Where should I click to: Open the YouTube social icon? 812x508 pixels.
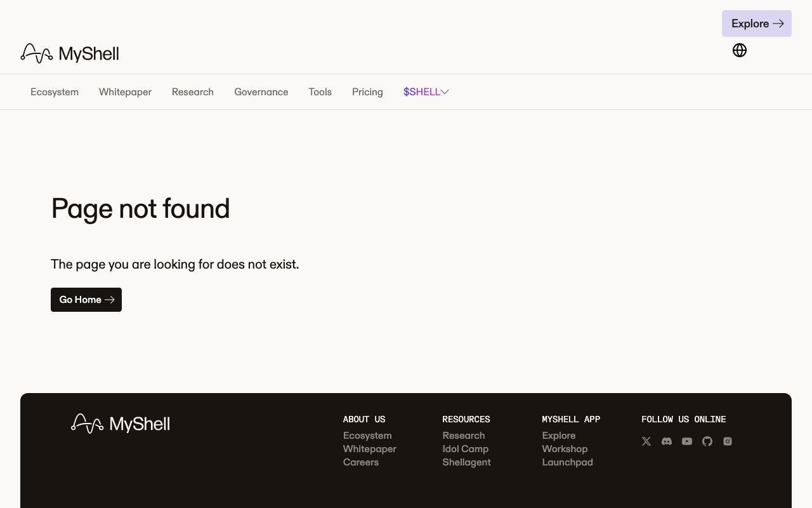pyautogui.click(x=687, y=441)
